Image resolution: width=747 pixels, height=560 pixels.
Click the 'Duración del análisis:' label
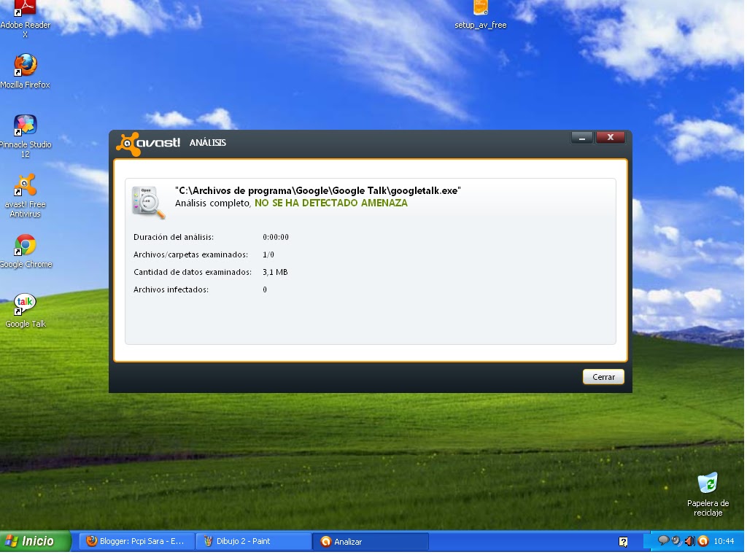[x=174, y=237]
